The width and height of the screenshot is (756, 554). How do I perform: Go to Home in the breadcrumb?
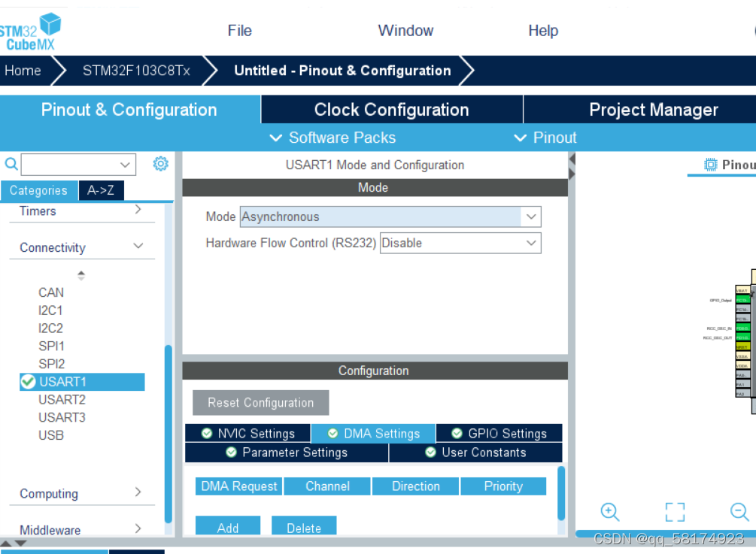pyautogui.click(x=23, y=71)
